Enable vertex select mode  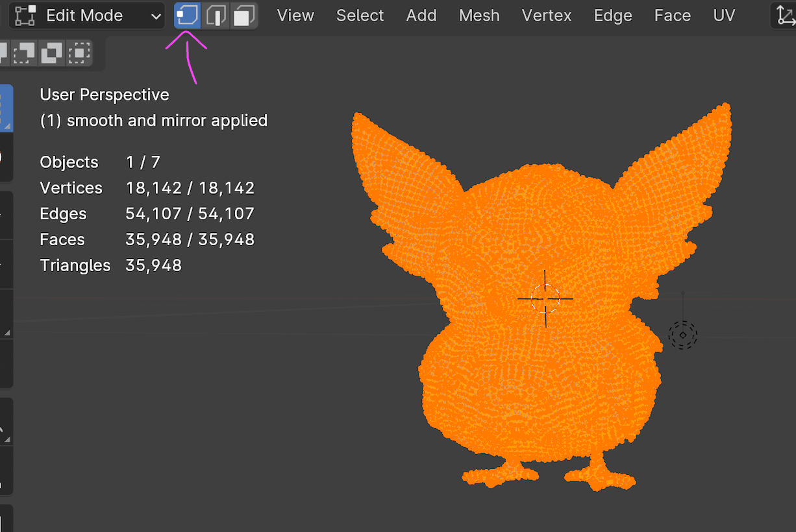(187, 16)
